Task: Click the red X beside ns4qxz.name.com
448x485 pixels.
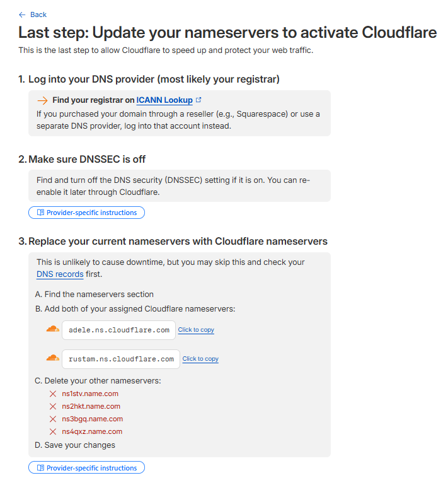Action: [x=53, y=431]
